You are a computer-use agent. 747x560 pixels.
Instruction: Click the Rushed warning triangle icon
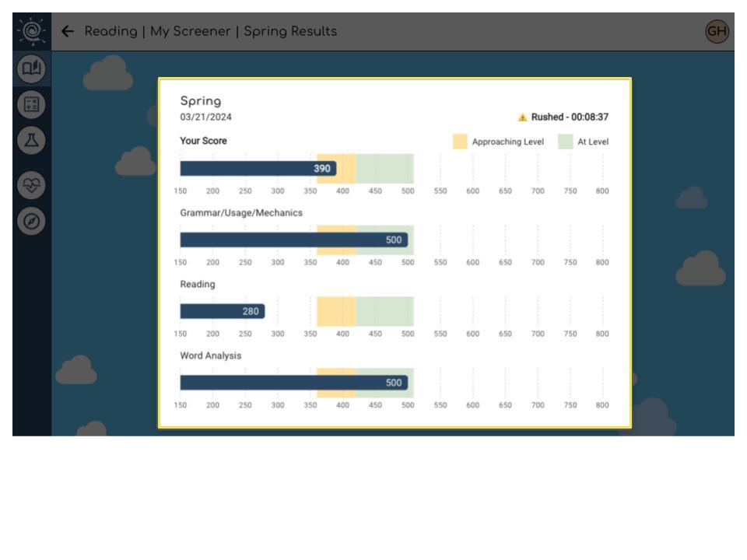click(523, 117)
